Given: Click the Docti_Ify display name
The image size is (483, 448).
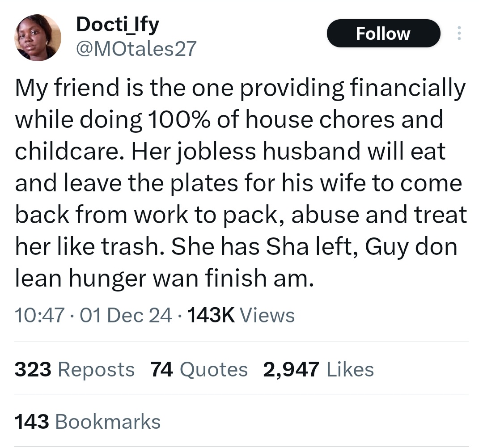Looking at the screenshot, I should tap(118, 24).
